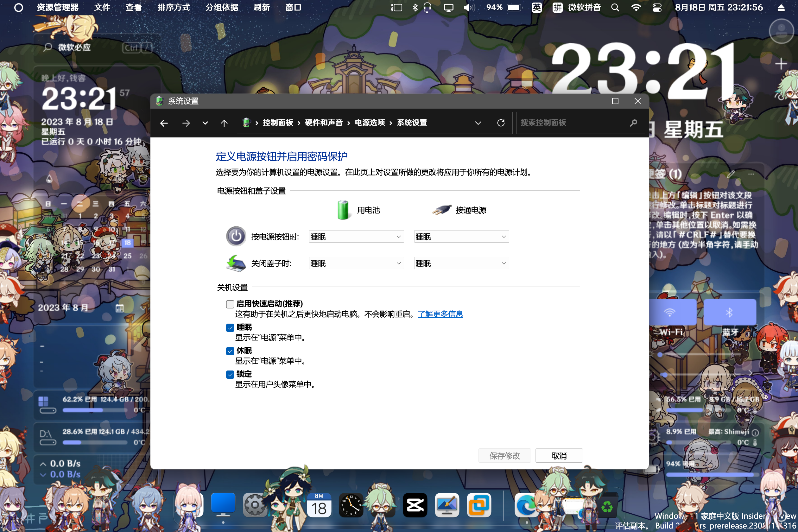Open Control Center toggles icon in menu bar
Screen dimensions: 798x532
pyautogui.click(x=657, y=8)
